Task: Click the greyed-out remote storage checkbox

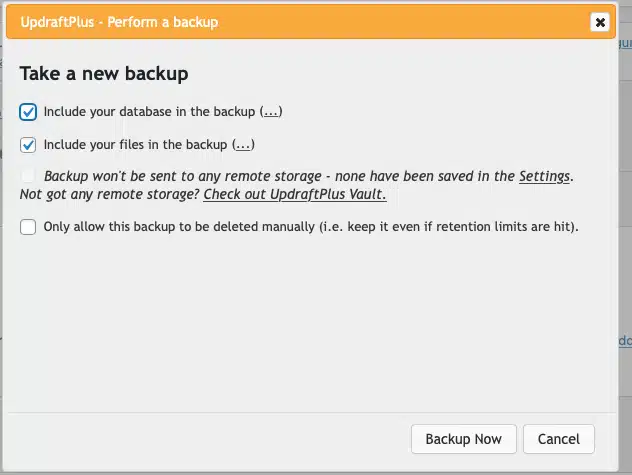Action: tap(28, 176)
